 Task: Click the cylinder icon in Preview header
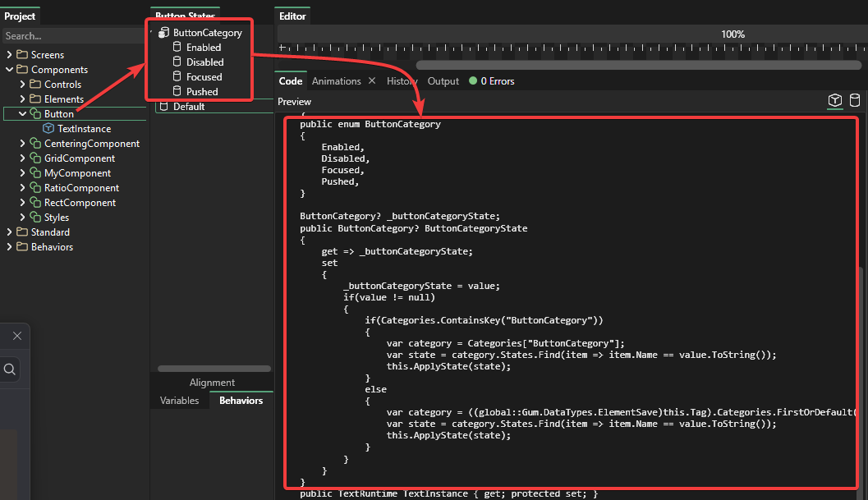[854, 101]
